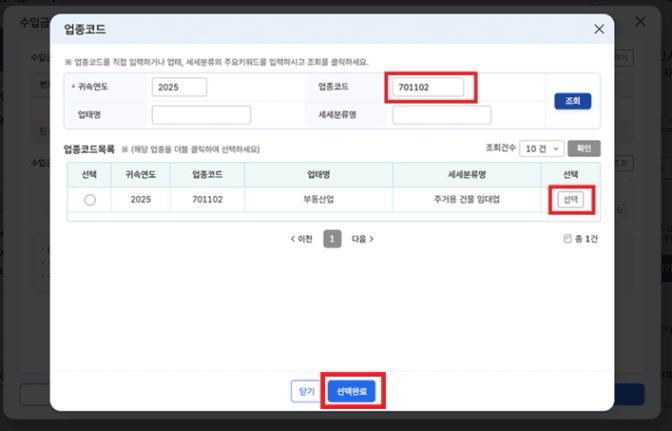Viewport: 672px width, 431px height.
Task: Click the 업종코드 field containing 701102
Action: click(x=428, y=87)
